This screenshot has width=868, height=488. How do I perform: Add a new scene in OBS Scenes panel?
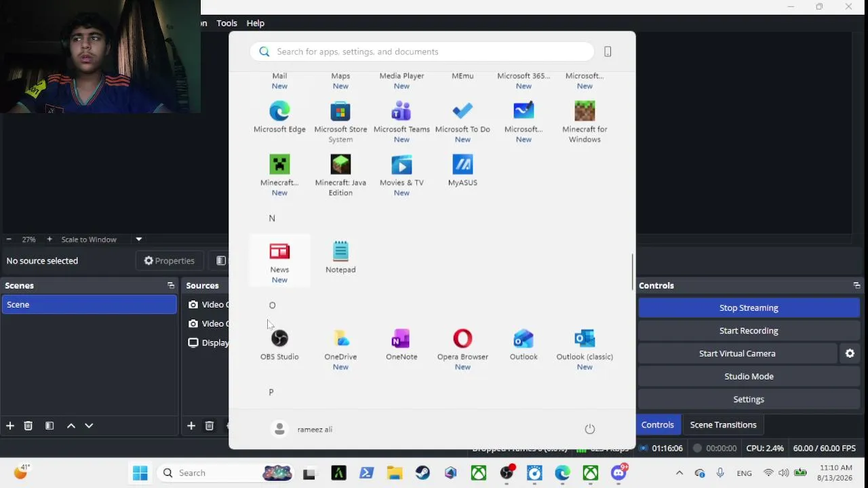(x=10, y=426)
